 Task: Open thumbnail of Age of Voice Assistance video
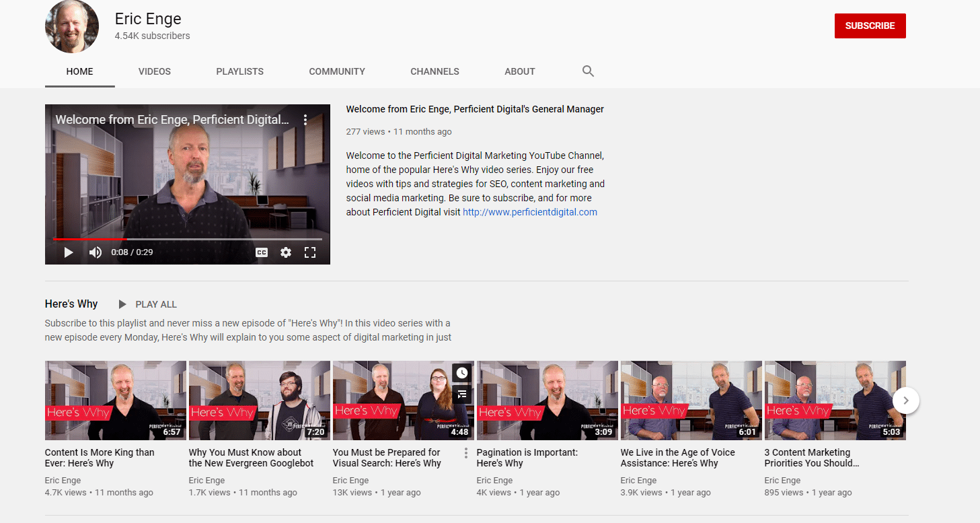point(691,400)
